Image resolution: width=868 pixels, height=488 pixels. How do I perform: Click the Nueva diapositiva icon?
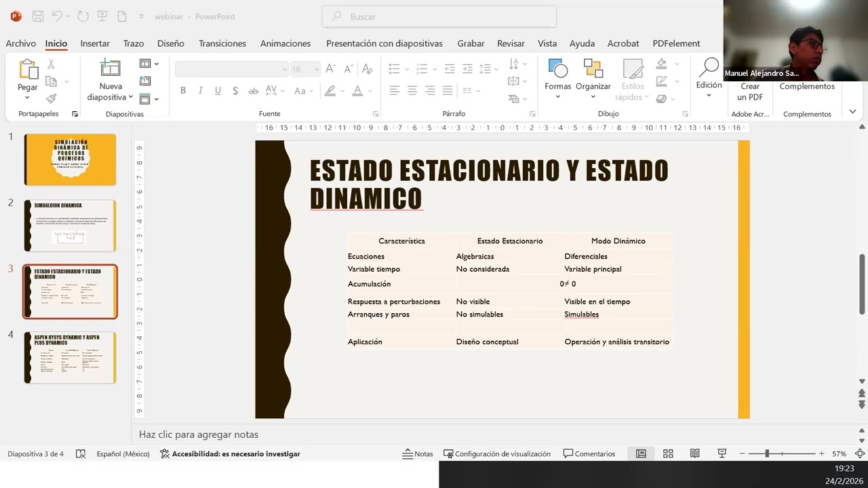tap(110, 68)
